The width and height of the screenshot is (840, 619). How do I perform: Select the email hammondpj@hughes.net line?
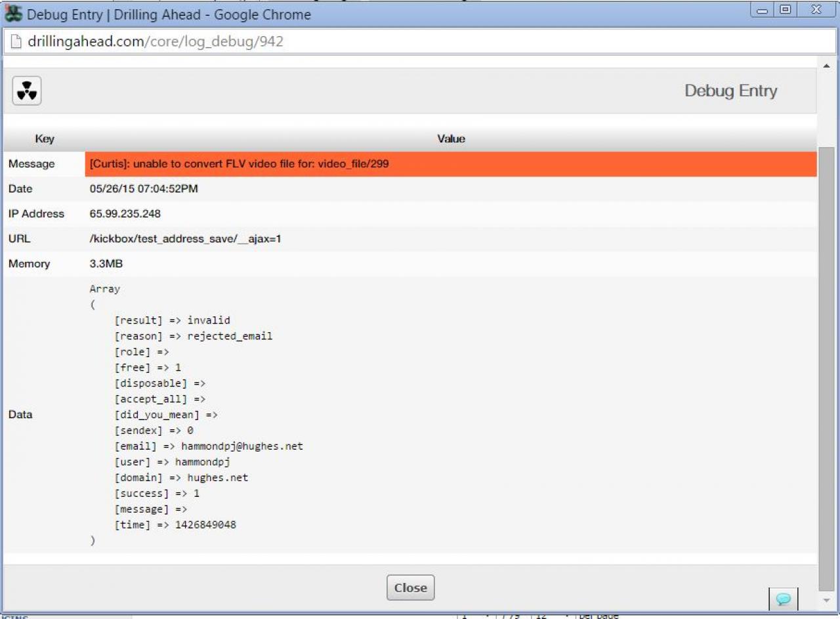click(x=209, y=446)
